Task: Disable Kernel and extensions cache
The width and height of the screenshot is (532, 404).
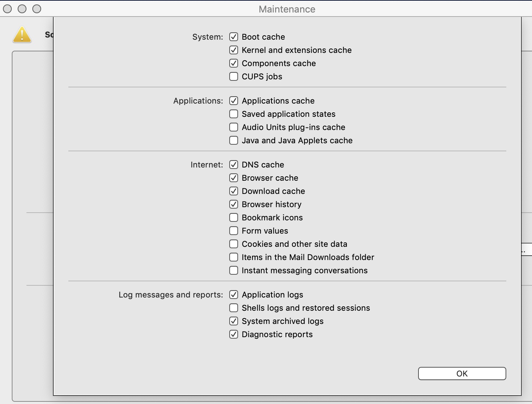Action: click(234, 50)
